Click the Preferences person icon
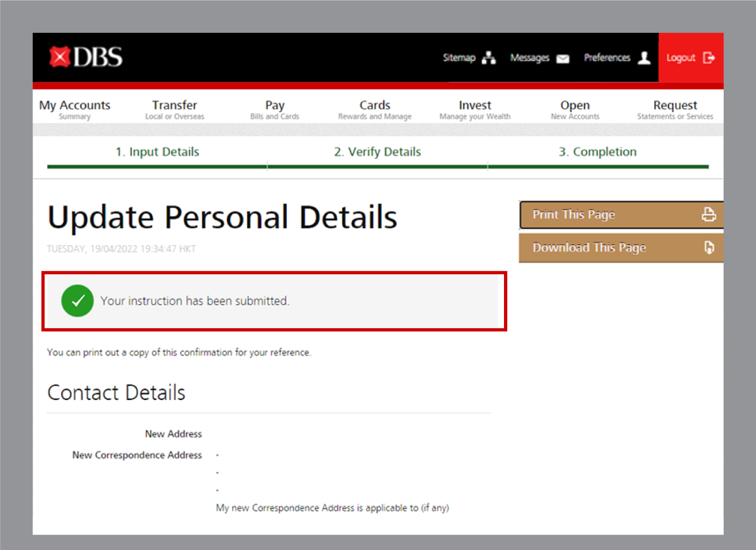Image resolution: width=756 pixels, height=550 pixels. coord(644,58)
